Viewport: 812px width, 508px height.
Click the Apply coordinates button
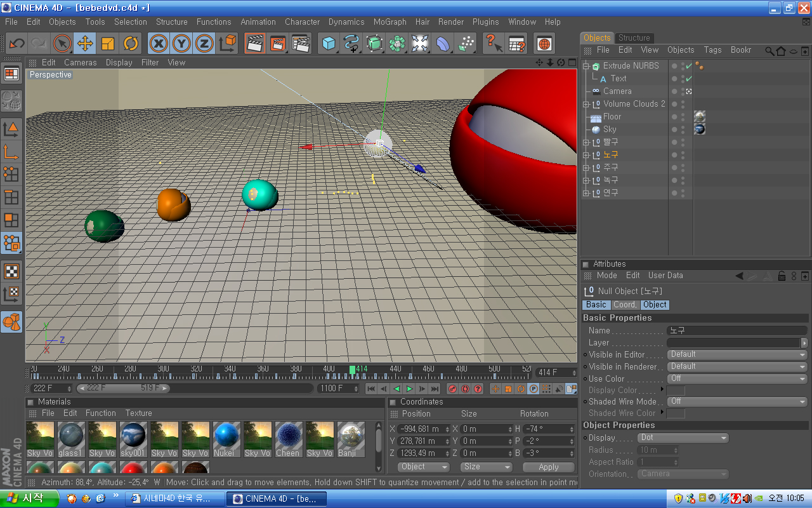[549, 467]
